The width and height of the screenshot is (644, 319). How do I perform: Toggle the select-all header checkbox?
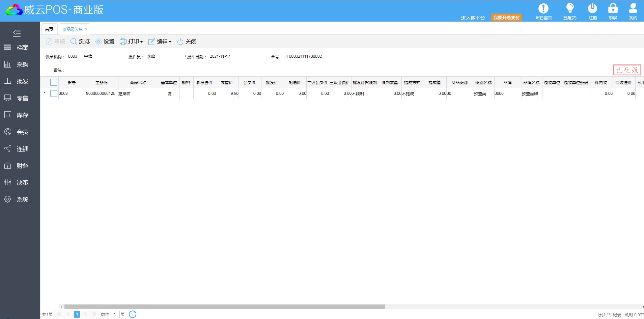click(x=54, y=82)
